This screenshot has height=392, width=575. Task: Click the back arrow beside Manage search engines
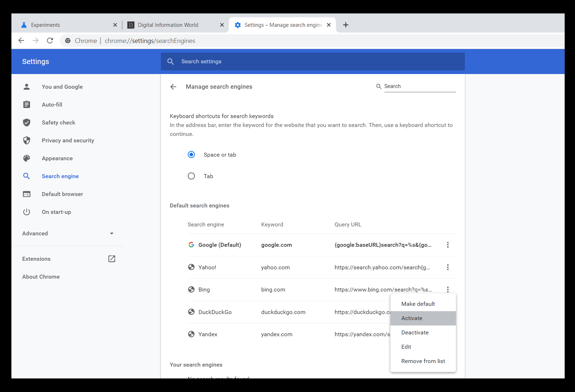point(173,87)
